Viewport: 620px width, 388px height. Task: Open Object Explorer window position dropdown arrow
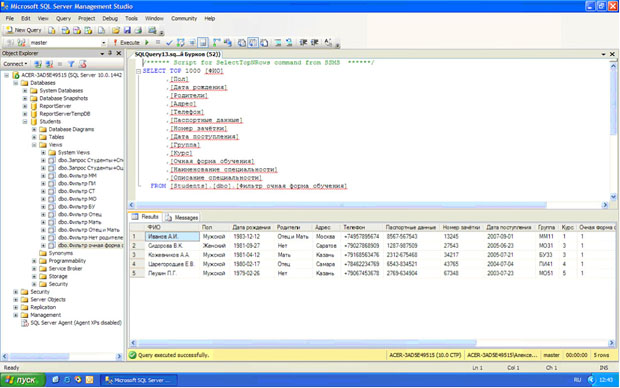[x=102, y=53]
